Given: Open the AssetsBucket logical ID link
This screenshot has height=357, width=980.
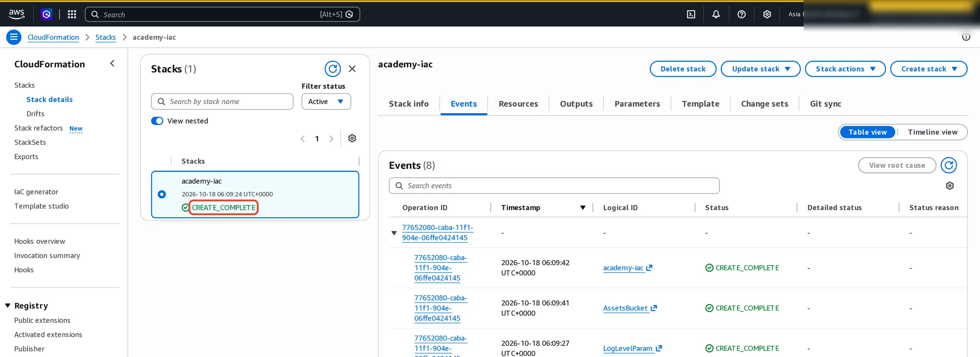Looking at the screenshot, I should 625,308.
